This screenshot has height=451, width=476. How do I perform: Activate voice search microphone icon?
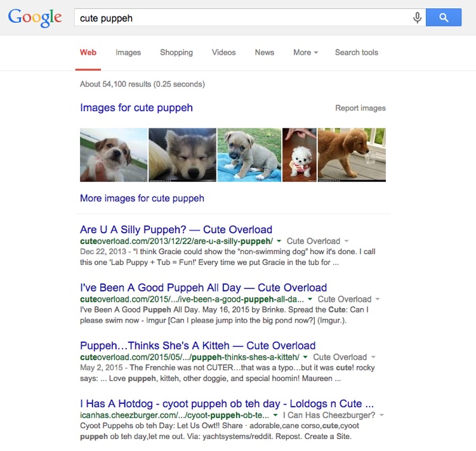418,18
